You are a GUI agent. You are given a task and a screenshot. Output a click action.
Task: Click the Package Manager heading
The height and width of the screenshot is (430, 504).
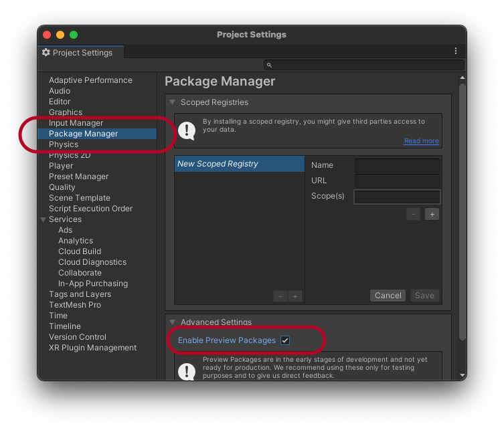pyautogui.click(x=220, y=82)
